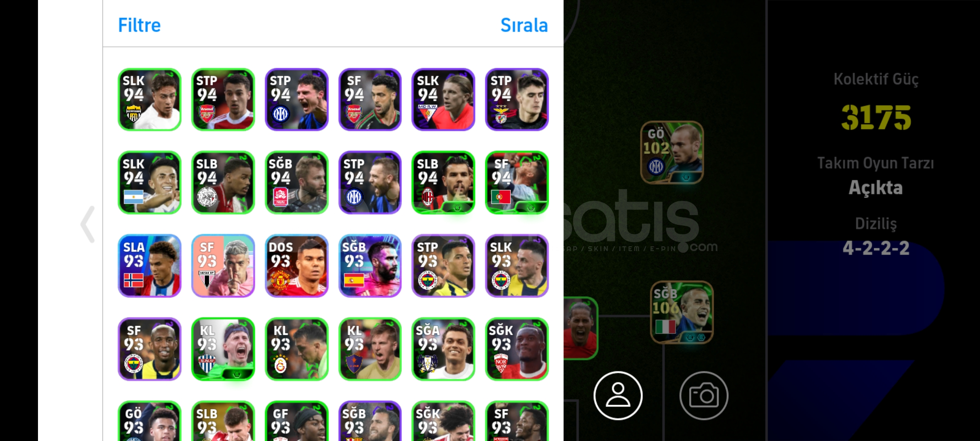Viewport: 980px width, 441px height.
Task: Choose the pink SF 93 player card
Action: coord(223,265)
